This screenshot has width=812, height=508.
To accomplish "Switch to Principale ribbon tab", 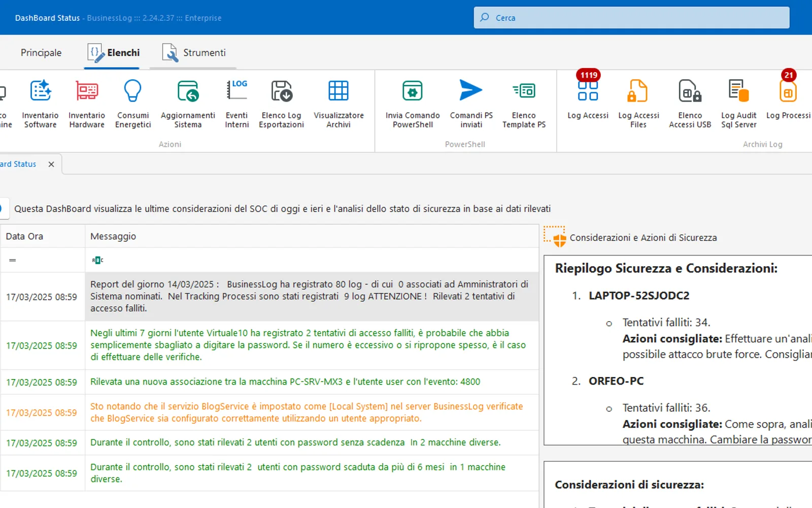I will (41, 53).
